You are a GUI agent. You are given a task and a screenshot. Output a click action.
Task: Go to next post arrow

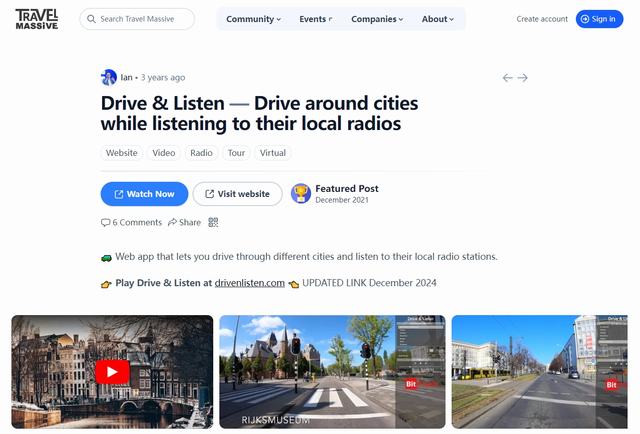[x=523, y=77]
